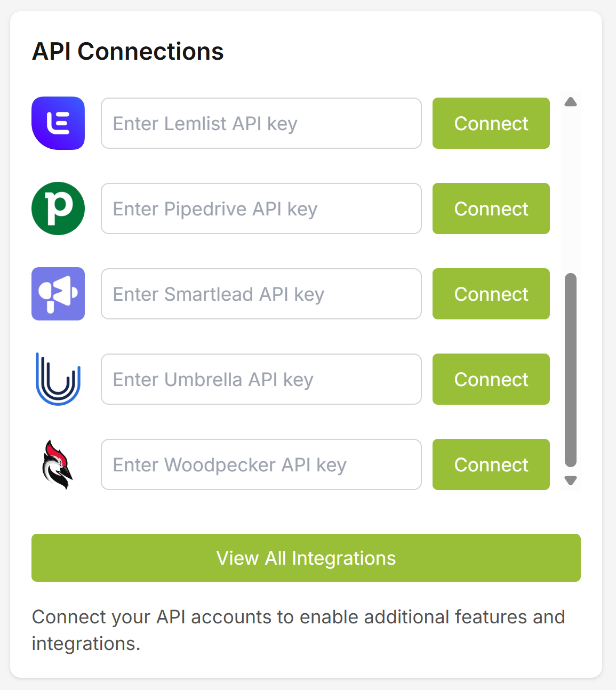This screenshot has width=616, height=690.
Task: Open View All Integrations
Action: tap(306, 558)
